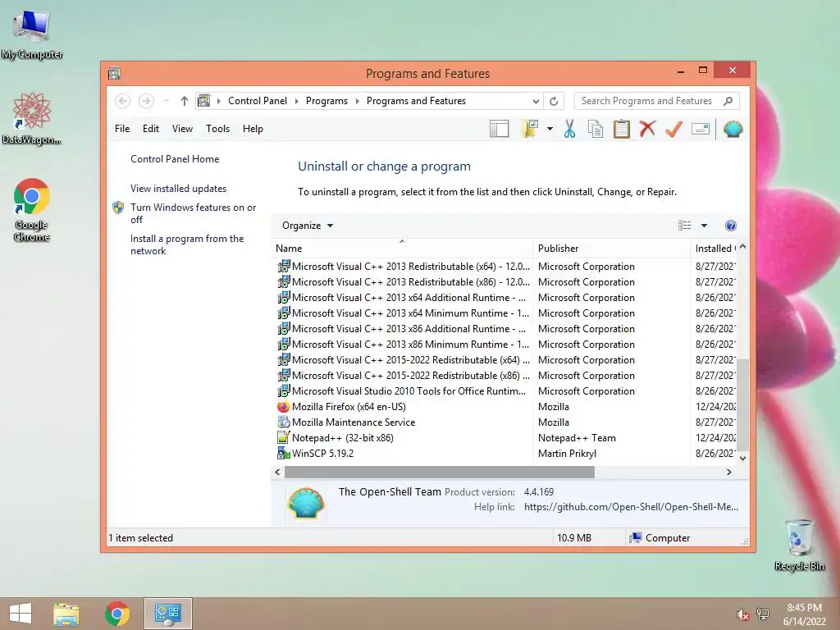Open the Tools menu
Viewport: 840px width, 630px height.
click(x=217, y=129)
